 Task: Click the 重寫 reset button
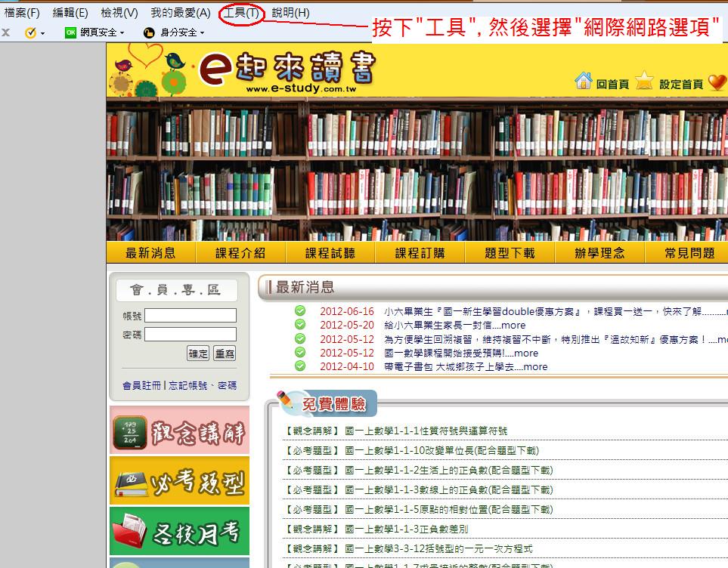click(225, 353)
